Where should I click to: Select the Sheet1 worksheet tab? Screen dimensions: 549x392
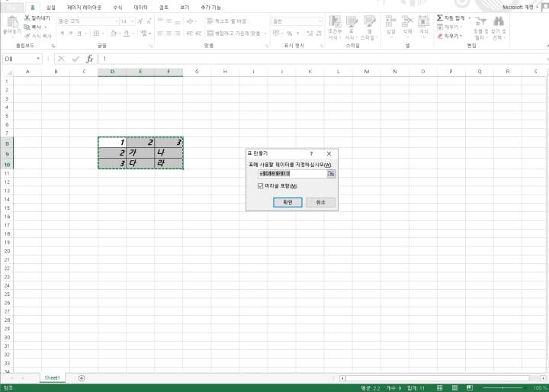[x=52, y=378]
